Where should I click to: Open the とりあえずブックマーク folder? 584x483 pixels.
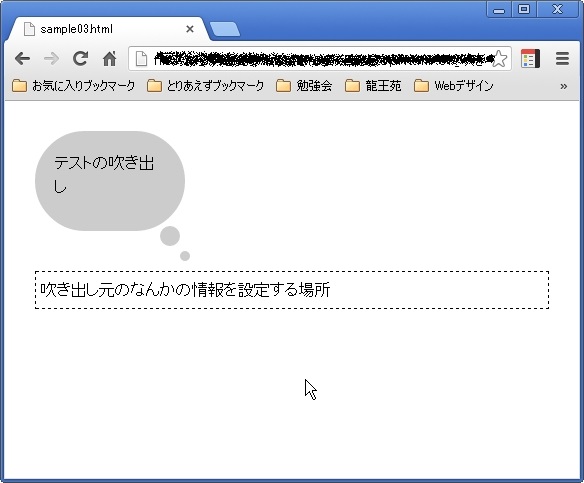[x=205, y=86]
